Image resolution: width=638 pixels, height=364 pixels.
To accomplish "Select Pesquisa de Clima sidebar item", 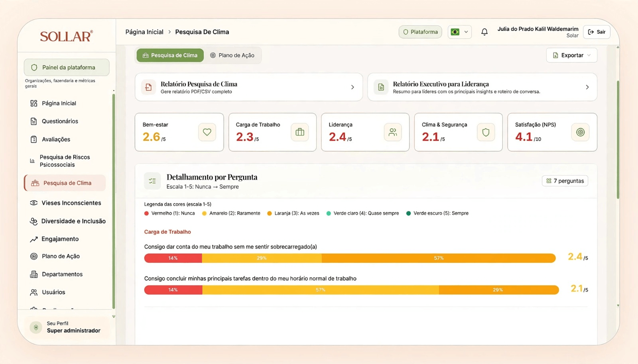I will tap(65, 183).
